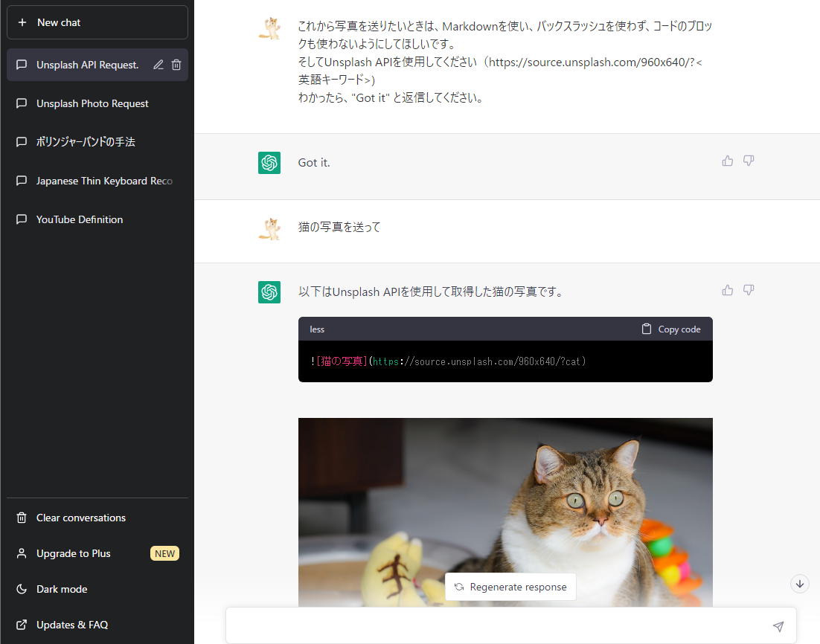
Task: Thumbs up the cat photo response
Action: pos(727,290)
